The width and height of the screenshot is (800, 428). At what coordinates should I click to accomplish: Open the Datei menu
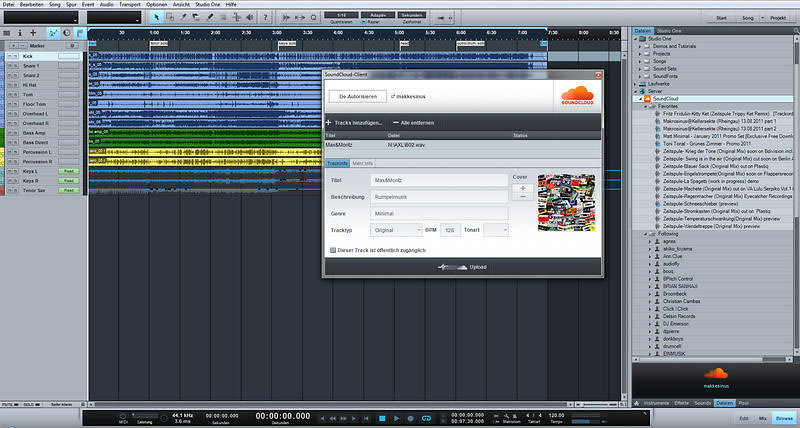click(x=8, y=4)
